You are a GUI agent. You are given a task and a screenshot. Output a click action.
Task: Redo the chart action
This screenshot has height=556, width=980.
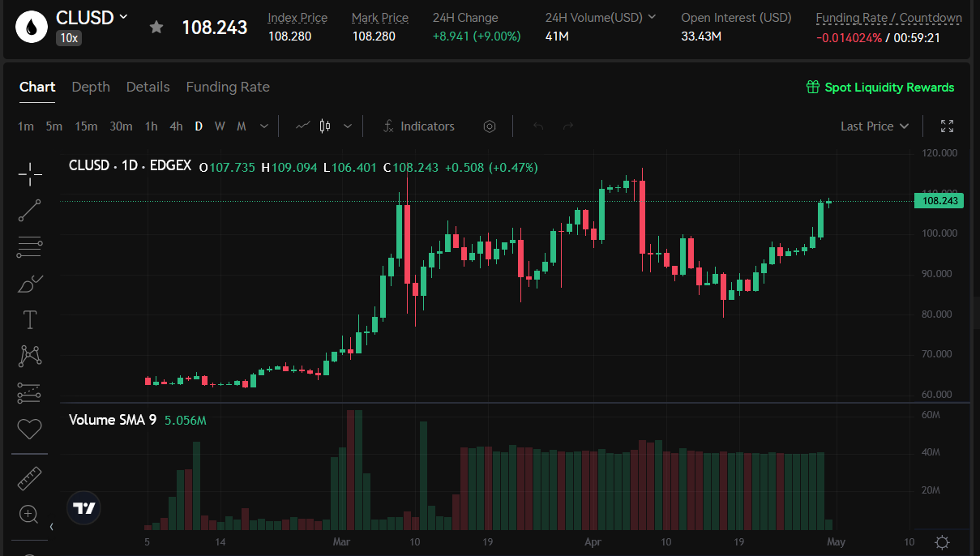[568, 126]
